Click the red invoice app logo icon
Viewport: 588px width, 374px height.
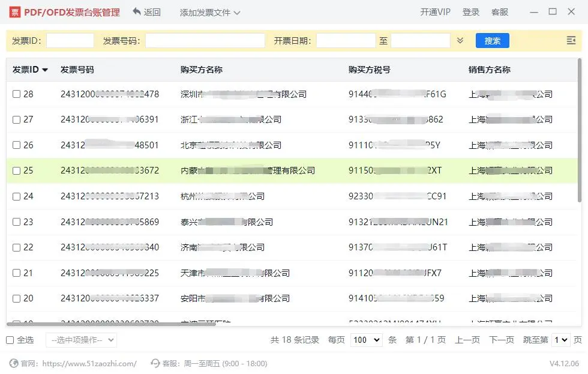(14, 12)
